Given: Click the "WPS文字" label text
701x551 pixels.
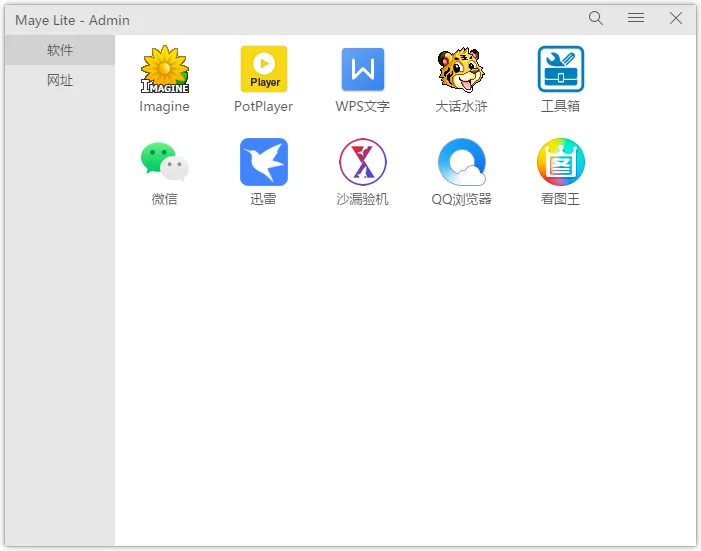Looking at the screenshot, I should coord(363,106).
